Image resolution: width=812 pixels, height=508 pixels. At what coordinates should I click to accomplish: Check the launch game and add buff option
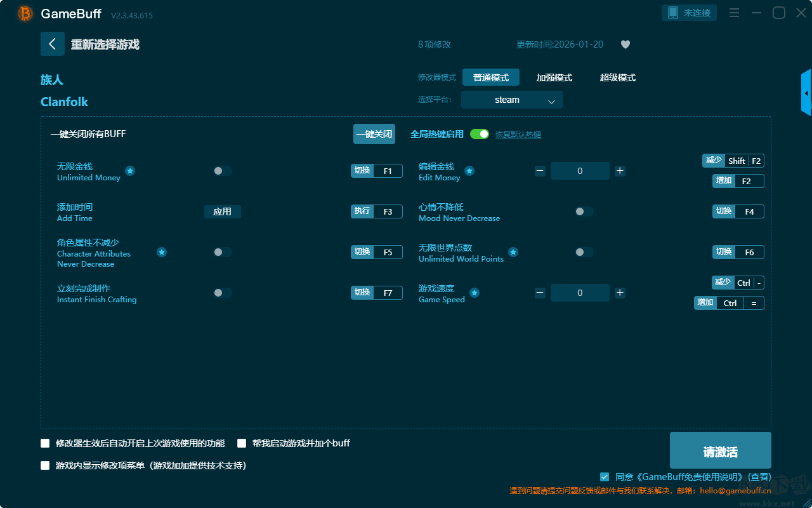click(242, 443)
